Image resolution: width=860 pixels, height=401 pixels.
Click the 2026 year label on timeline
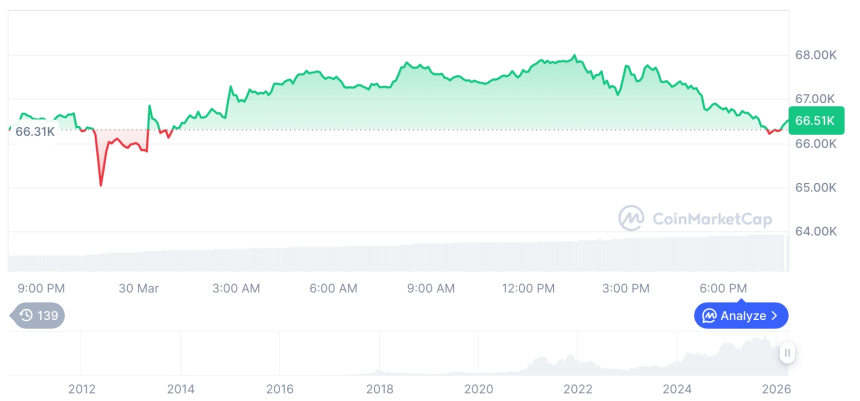pyautogui.click(x=776, y=388)
